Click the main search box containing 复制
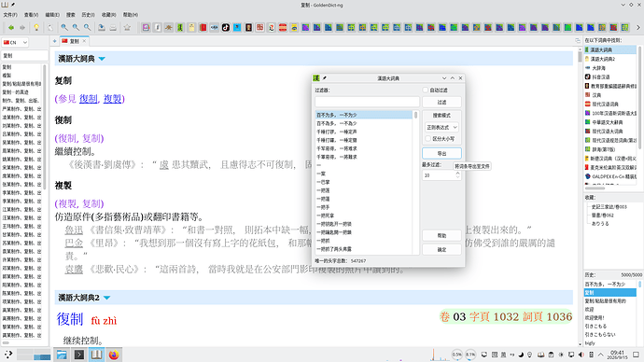 coord(24,55)
